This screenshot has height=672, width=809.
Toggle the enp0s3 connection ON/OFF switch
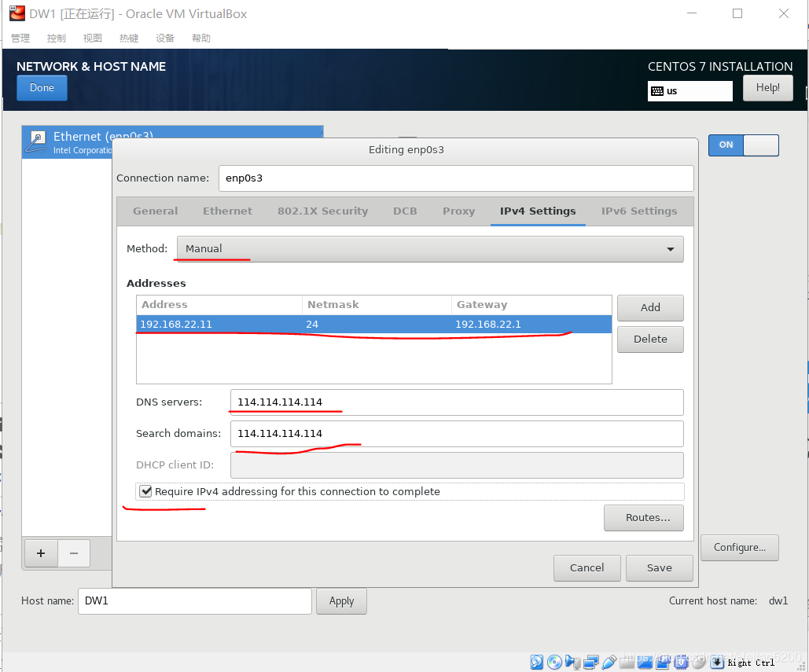coord(744,145)
